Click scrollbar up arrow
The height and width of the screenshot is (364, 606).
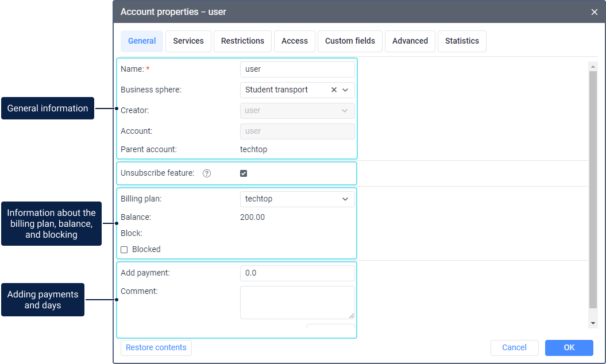(593, 67)
